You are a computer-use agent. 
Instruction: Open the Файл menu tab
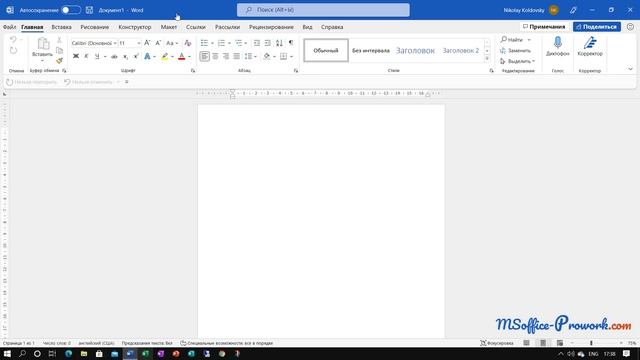pyautogui.click(x=9, y=27)
